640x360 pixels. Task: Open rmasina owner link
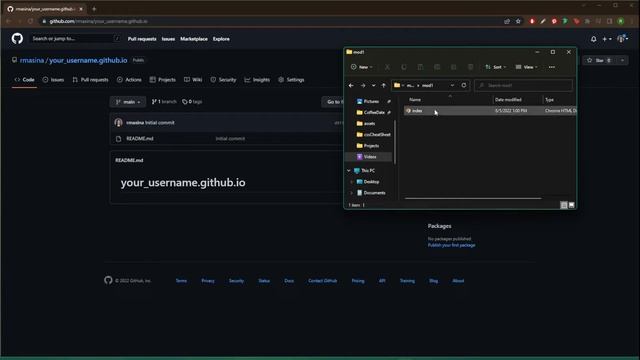[x=32, y=60]
